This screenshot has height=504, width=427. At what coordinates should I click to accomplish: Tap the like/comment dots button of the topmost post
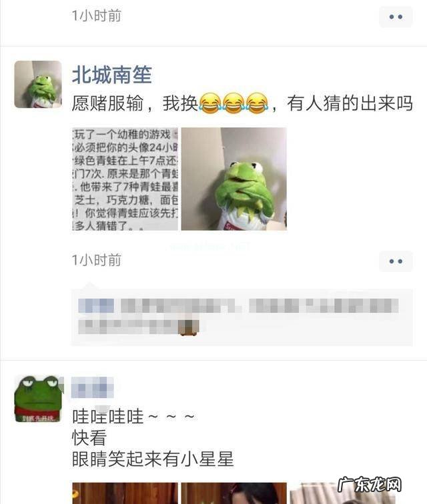coord(396,17)
